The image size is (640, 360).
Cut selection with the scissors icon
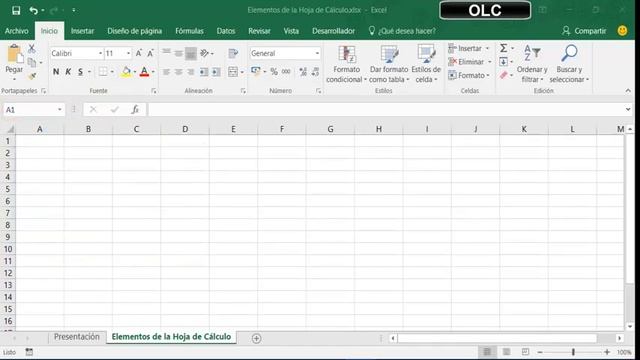point(31,49)
